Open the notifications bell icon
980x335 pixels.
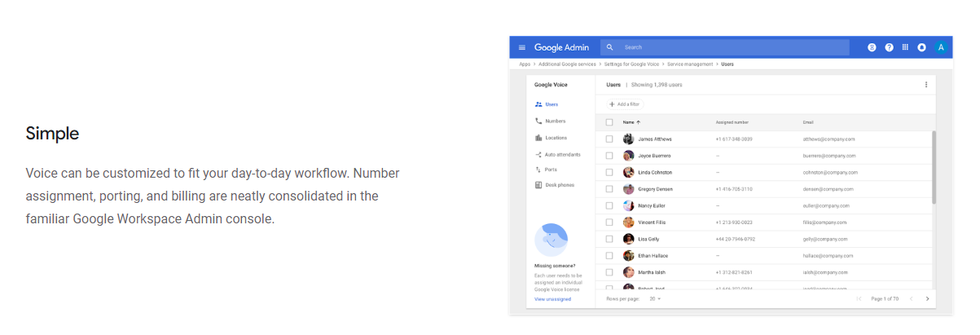point(921,47)
